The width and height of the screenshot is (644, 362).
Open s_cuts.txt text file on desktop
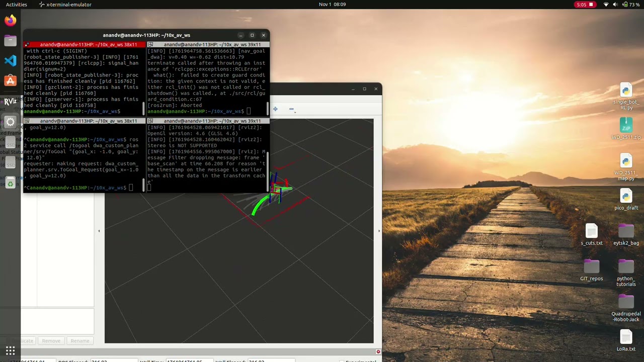pos(591,235)
